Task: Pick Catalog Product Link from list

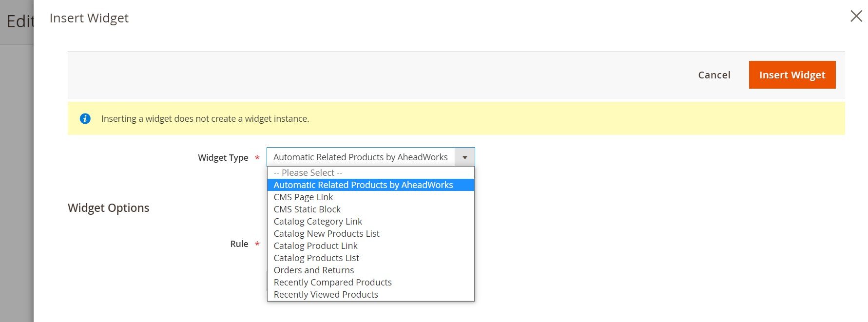Action: pyautogui.click(x=370, y=246)
